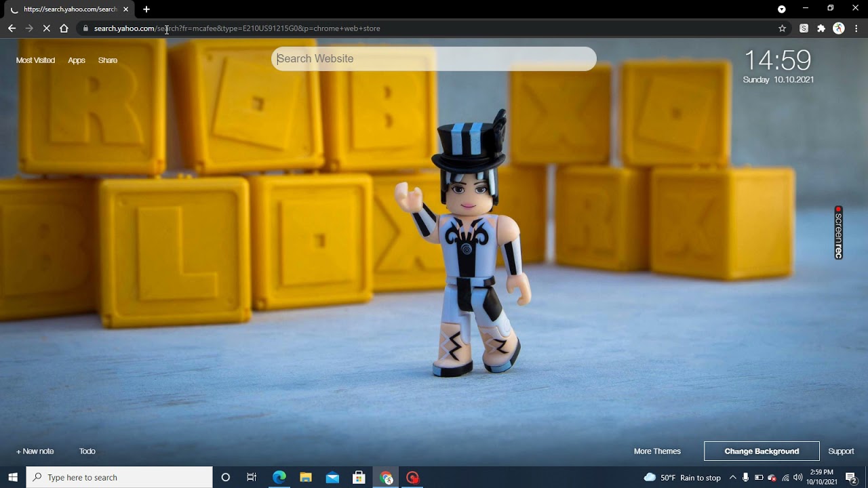Click the Change Background button
This screenshot has width=868, height=488.
pyautogui.click(x=762, y=451)
